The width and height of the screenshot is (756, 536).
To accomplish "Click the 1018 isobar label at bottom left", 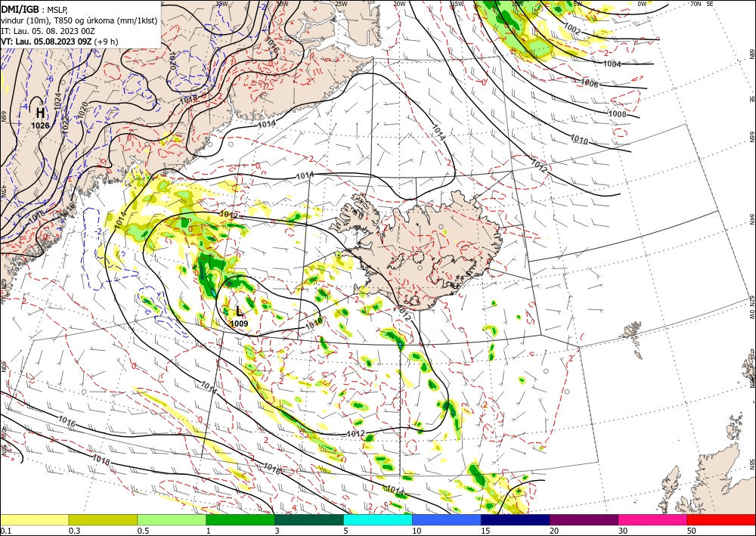I will [x=101, y=460].
